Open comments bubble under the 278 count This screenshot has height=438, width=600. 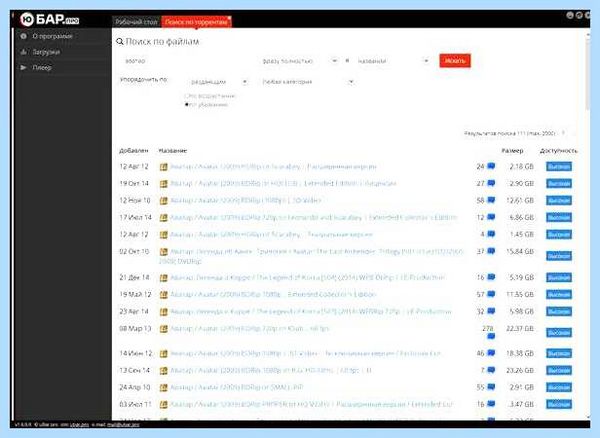[x=491, y=336]
